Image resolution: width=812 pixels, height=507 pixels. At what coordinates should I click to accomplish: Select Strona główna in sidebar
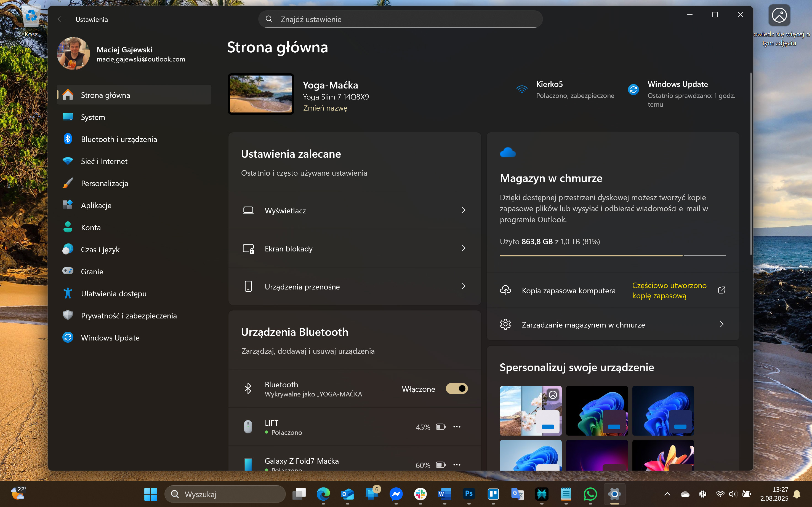[134, 95]
